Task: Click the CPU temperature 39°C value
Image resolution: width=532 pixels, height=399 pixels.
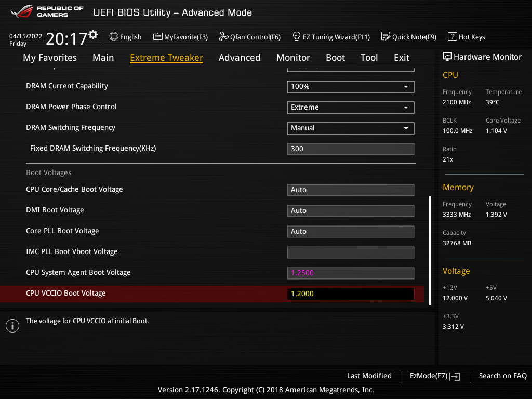Action: point(493,102)
